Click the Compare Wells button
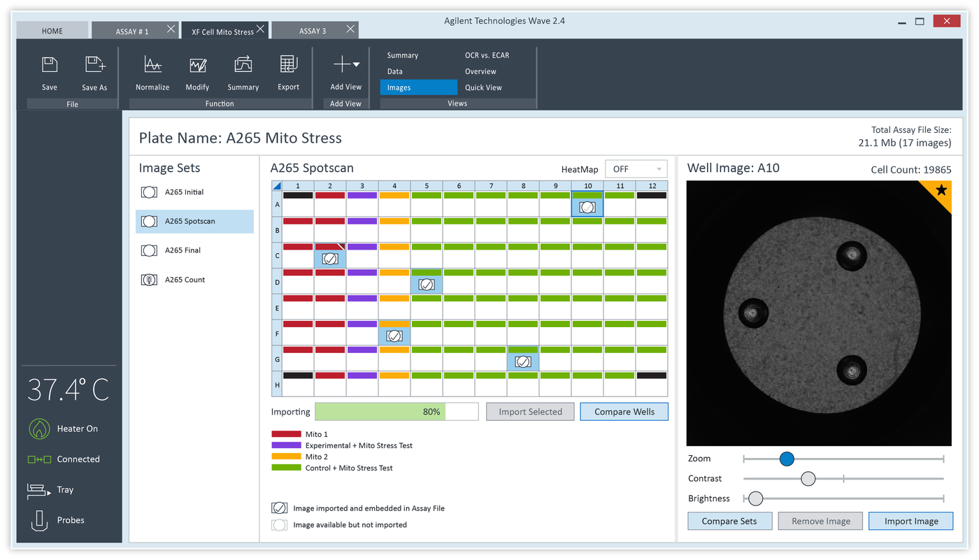Screen dimensions: 979x560 pos(624,411)
